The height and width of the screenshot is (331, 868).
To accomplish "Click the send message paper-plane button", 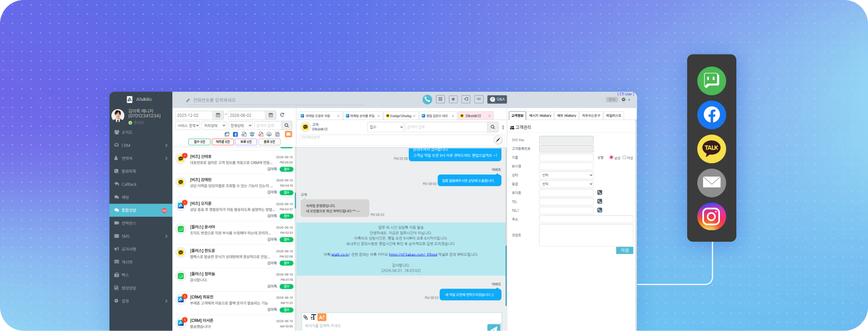I will [x=493, y=328].
